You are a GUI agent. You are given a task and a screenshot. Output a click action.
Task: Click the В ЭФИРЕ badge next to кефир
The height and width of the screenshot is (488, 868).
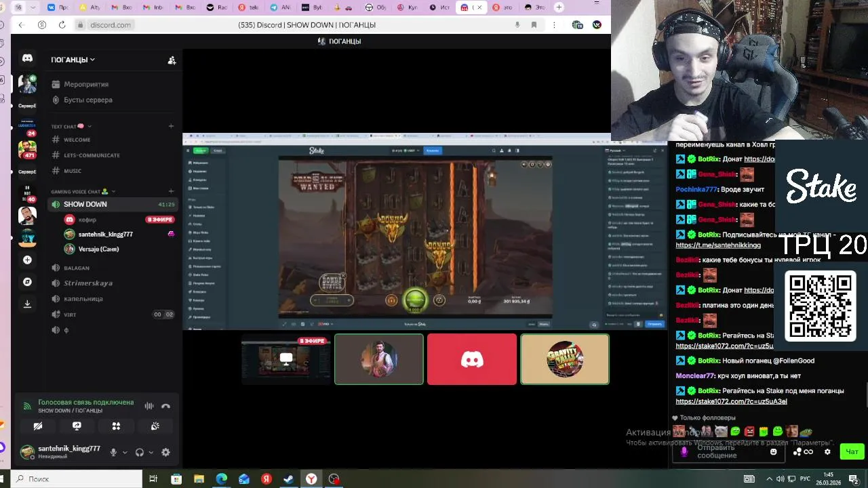(x=160, y=220)
